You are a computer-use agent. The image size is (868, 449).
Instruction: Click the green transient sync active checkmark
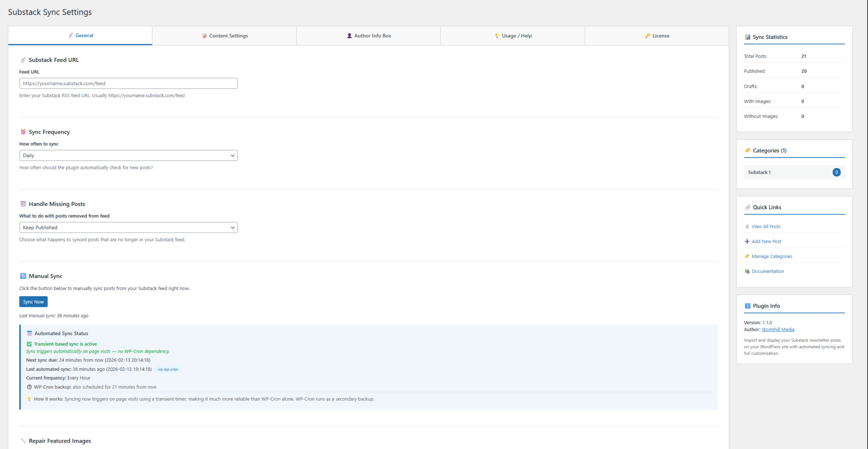pos(29,344)
